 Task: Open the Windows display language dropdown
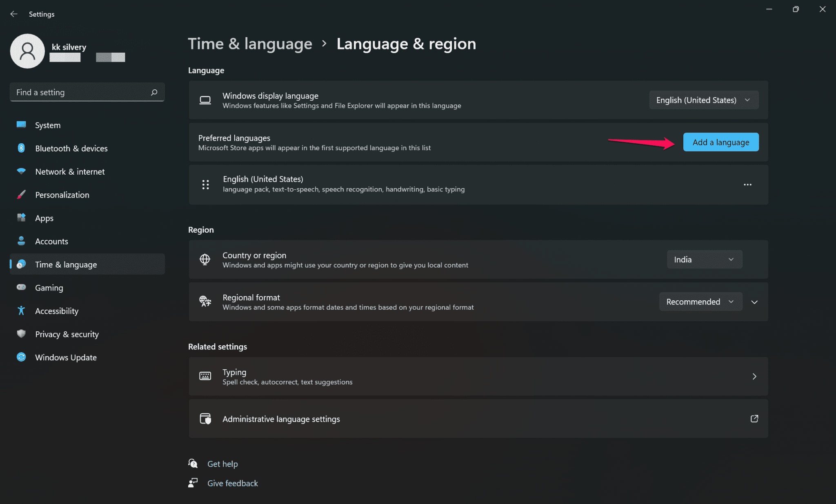pyautogui.click(x=703, y=100)
